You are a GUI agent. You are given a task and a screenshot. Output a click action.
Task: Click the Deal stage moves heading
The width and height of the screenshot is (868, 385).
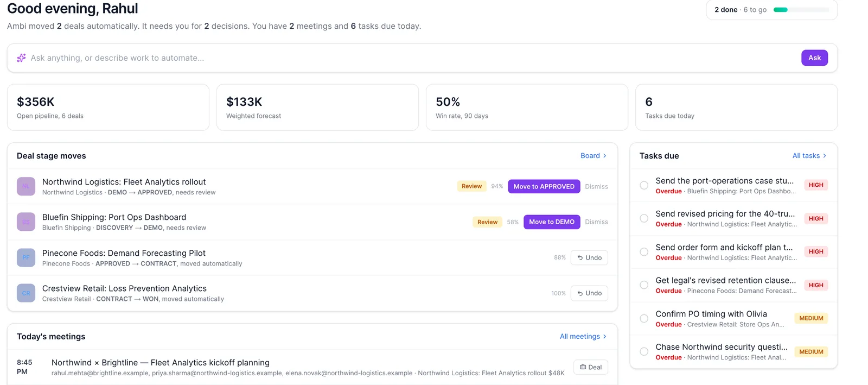tap(52, 156)
